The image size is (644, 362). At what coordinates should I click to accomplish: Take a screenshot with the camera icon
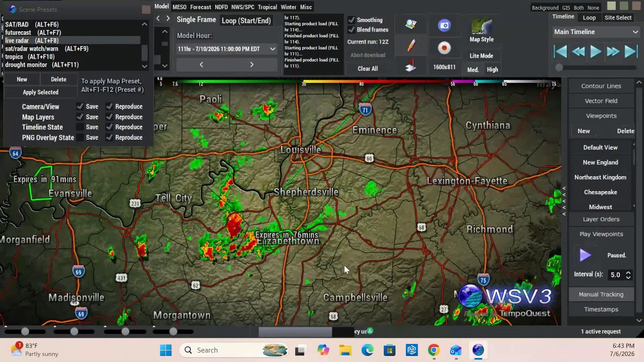[x=444, y=25]
